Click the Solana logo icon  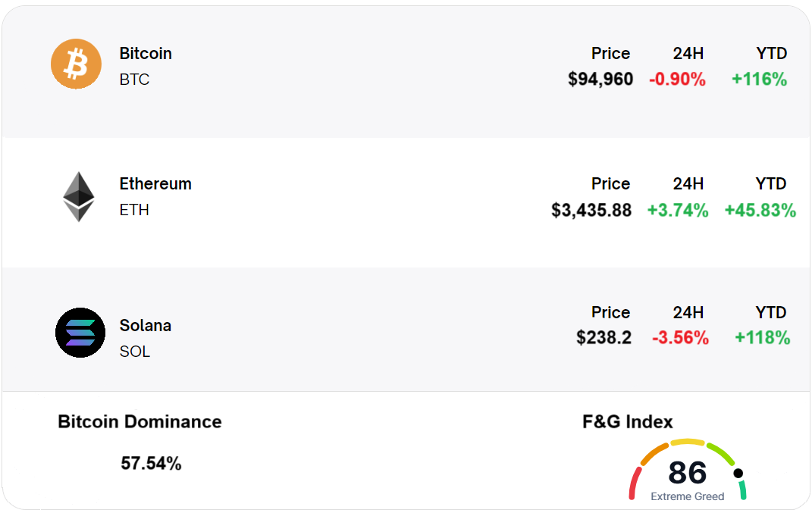[x=80, y=333]
